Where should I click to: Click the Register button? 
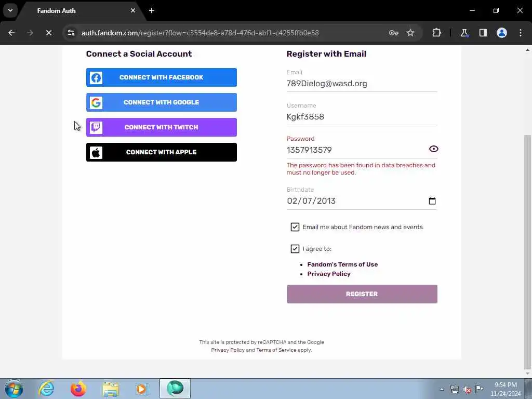pyautogui.click(x=362, y=294)
